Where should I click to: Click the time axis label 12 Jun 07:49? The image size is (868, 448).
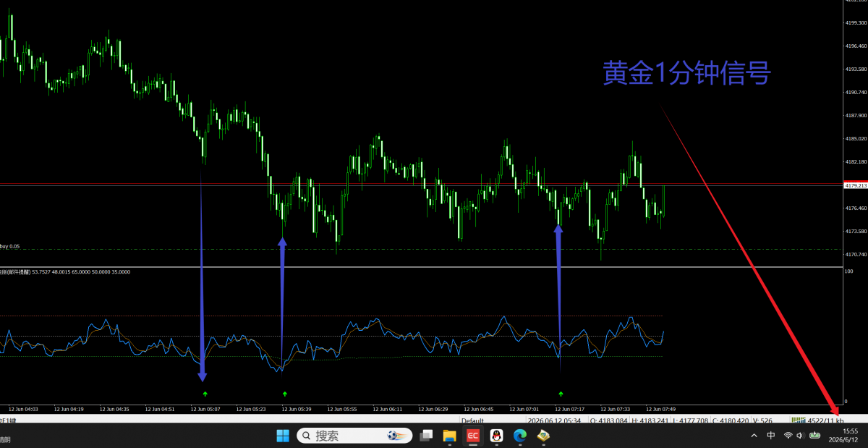(x=661, y=409)
